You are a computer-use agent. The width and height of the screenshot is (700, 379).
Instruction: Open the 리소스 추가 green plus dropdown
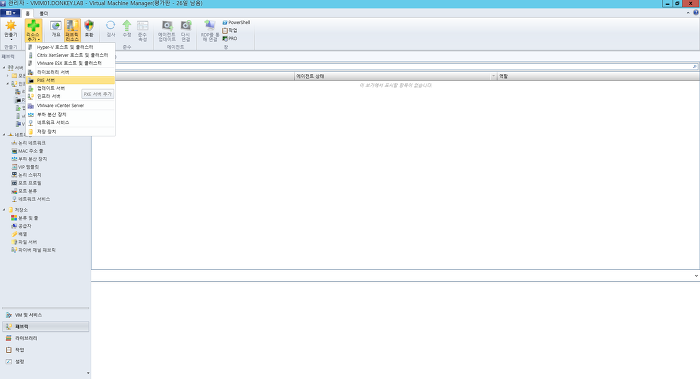pyautogui.click(x=33, y=30)
